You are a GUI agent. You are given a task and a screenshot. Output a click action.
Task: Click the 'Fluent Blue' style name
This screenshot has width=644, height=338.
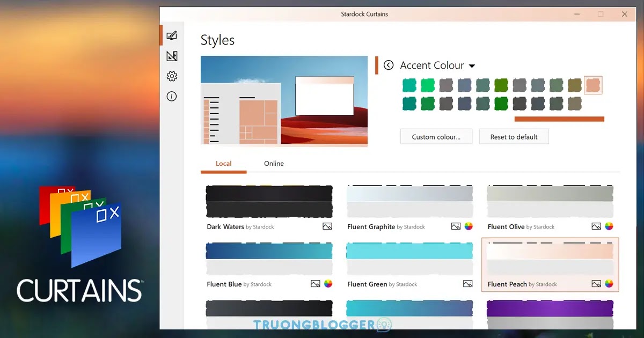point(224,284)
